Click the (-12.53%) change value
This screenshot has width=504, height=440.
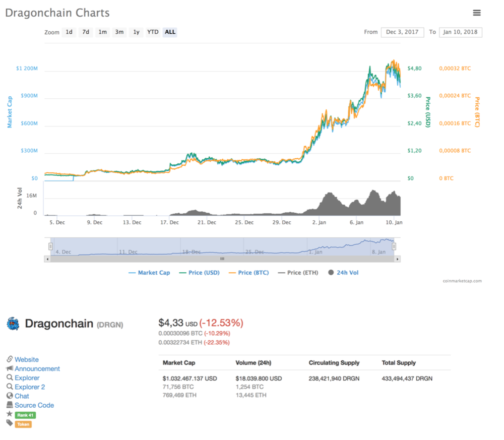[x=221, y=323]
